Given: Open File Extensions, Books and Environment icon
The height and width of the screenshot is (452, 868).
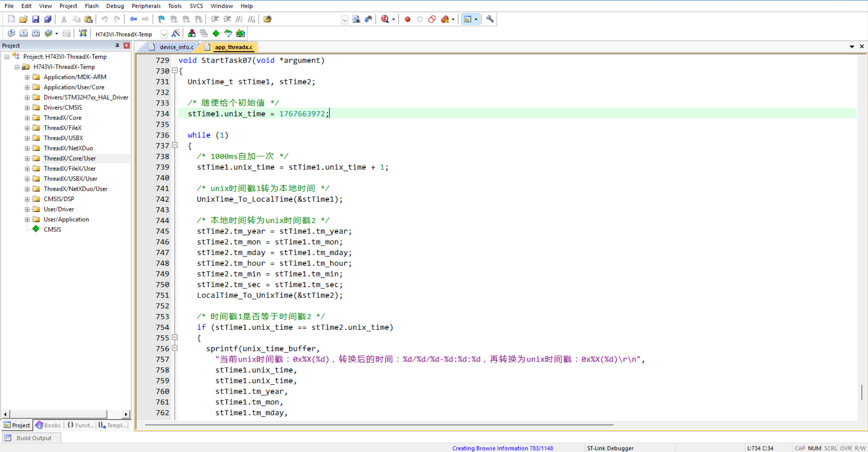Looking at the screenshot, I should tap(192, 34).
